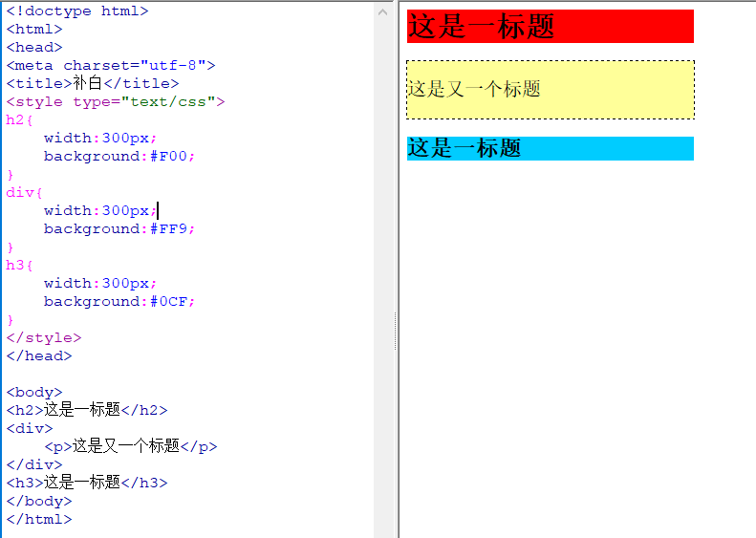Click the </style> closing tag line

[44, 338]
